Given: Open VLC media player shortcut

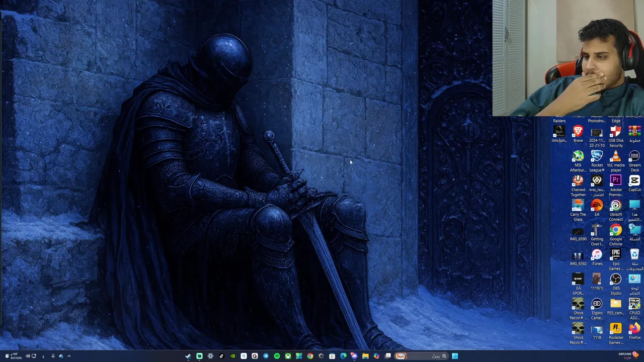Looking at the screenshot, I should tap(616, 161).
